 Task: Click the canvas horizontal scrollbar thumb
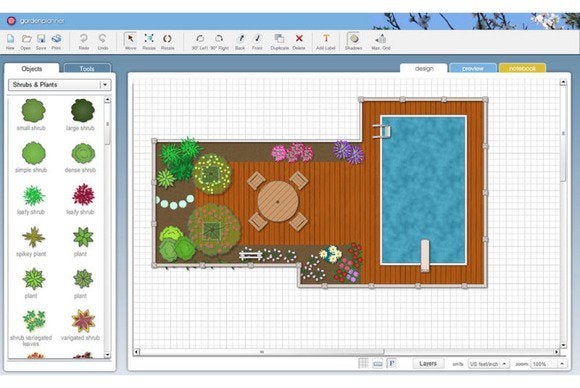click(x=262, y=352)
